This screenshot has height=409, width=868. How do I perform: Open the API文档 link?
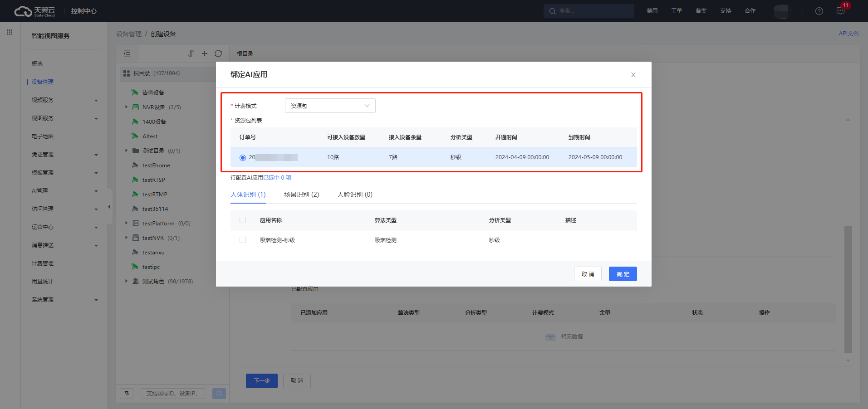848,34
